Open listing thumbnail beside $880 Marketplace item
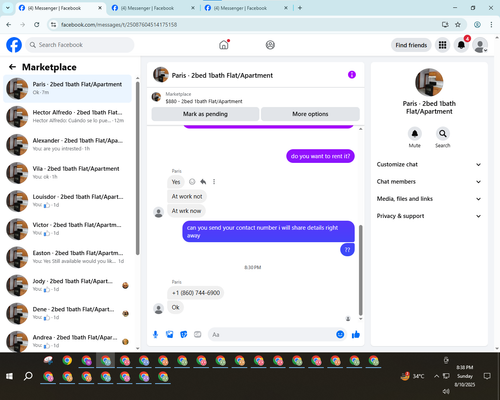This screenshot has height=400, width=500. 156,97
